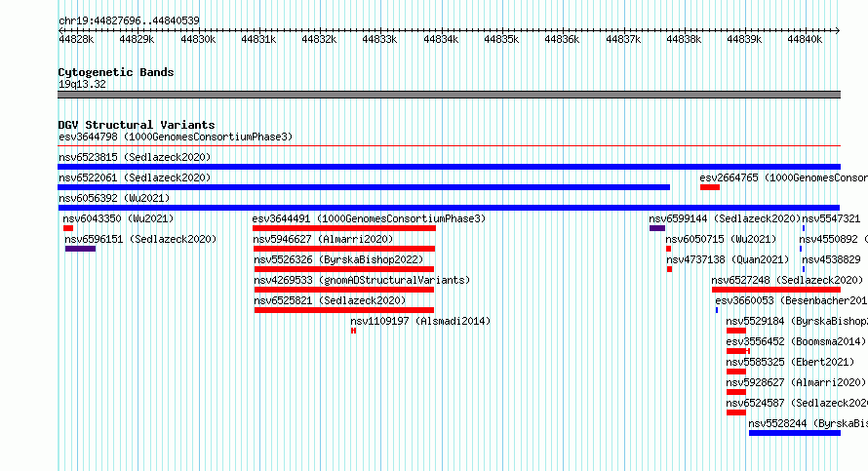Viewport: 868px width, 471px height.
Task: Click the red bar under nsv5585325
Action: (736, 372)
